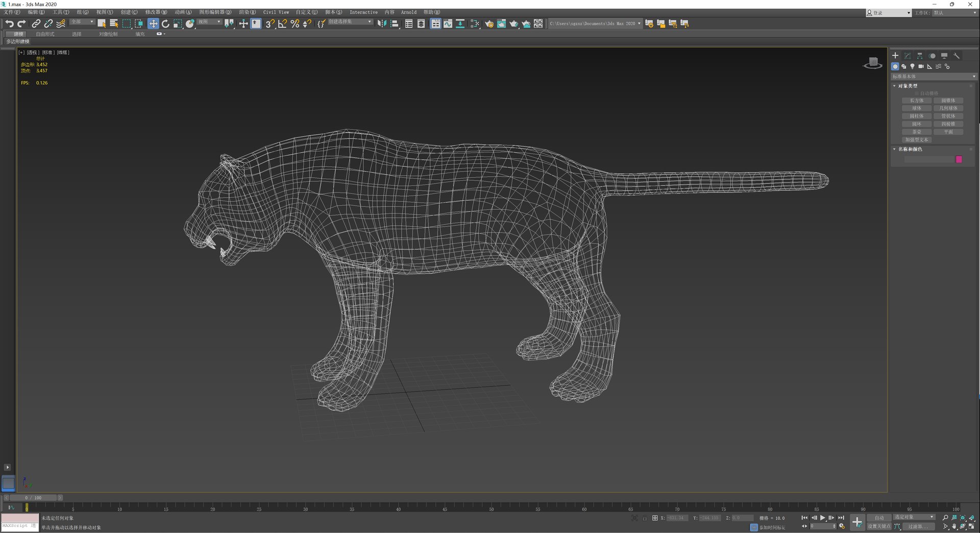Click the Zoom magnifier navigation icon
980x533 pixels.
(x=945, y=518)
